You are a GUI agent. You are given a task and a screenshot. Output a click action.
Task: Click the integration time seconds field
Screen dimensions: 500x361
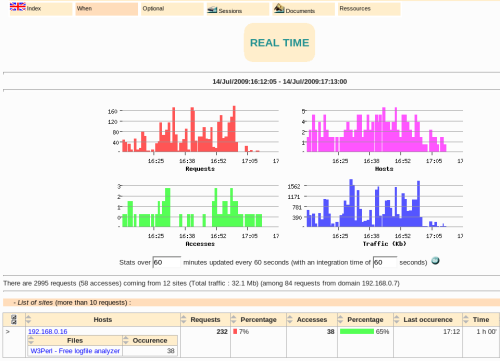click(x=385, y=262)
